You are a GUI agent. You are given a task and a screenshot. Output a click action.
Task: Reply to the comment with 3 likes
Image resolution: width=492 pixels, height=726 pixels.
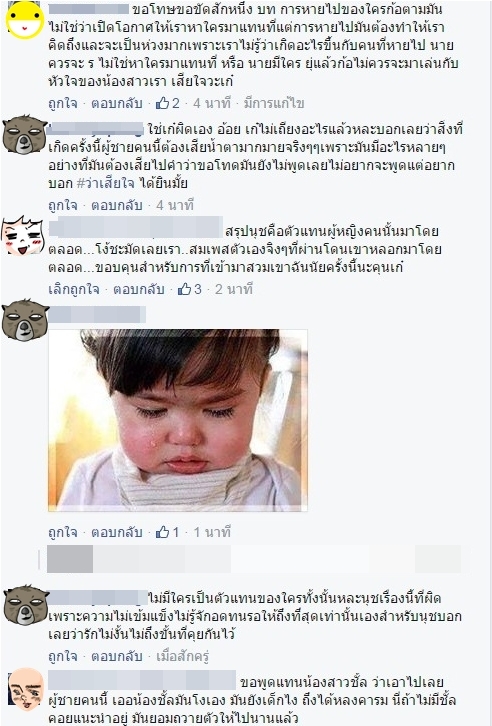138,289
